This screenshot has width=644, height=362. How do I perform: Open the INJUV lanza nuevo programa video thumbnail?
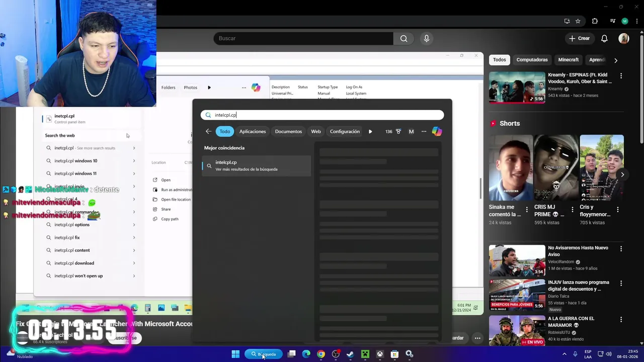point(517,295)
